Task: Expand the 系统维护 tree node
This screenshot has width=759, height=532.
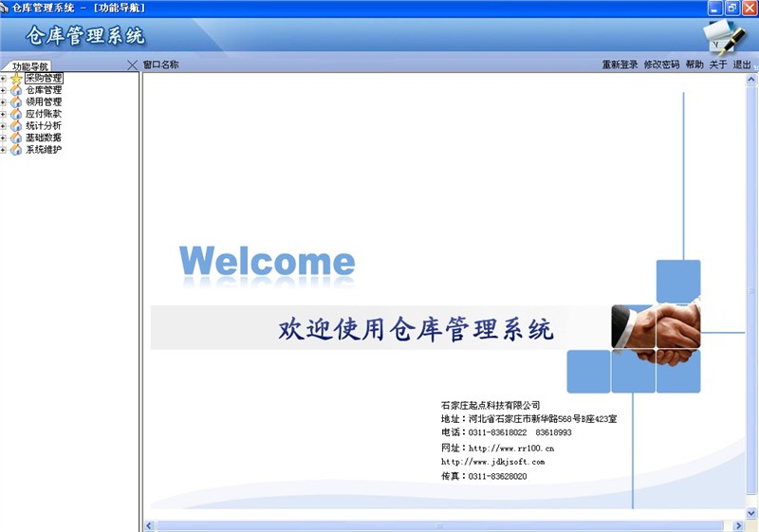Action: pos(3,150)
